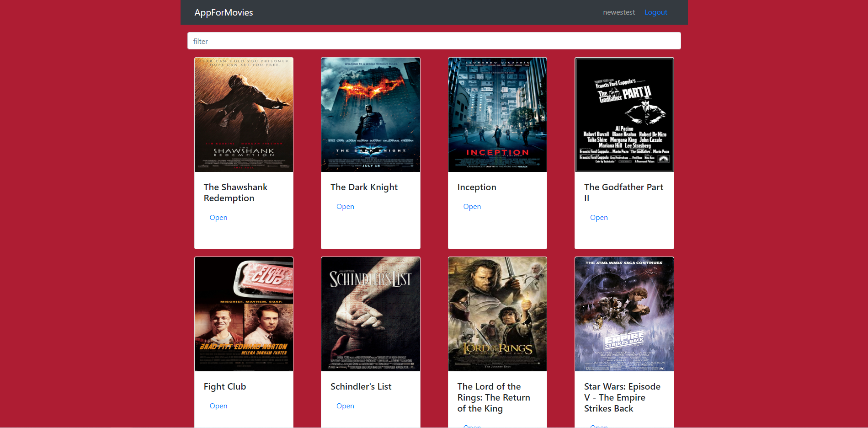Image resolution: width=868 pixels, height=428 pixels.
Task: Open The Shawshank Redemption movie details
Action: [x=218, y=217]
